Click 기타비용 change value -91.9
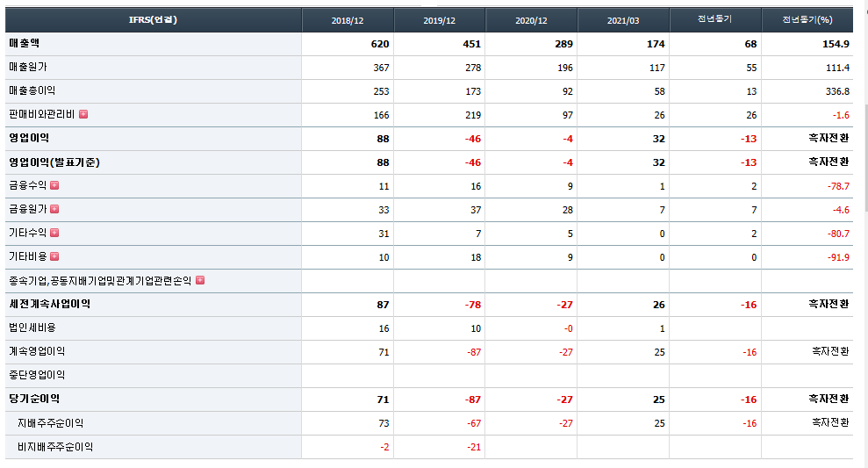This screenshot has width=868, height=468. click(838, 257)
